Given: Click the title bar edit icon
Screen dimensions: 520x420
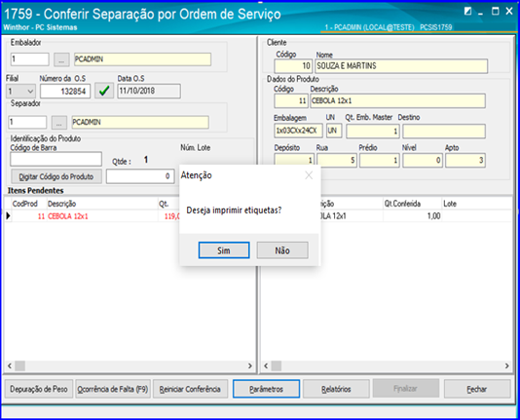Looking at the screenshot, I should (467, 12).
